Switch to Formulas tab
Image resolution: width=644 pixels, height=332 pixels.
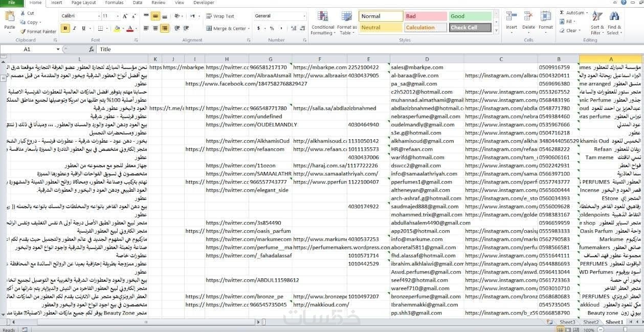point(114,3)
